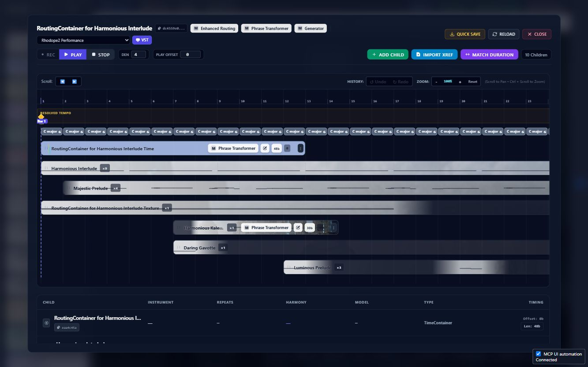Viewport: 588px width, 367px height.
Task: Start playback with the PLAY button
Action: pos(73,55)
